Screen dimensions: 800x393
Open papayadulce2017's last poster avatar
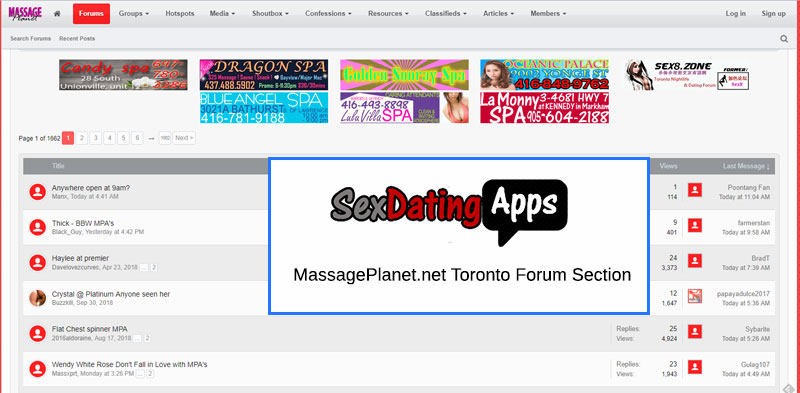point(695,296)
